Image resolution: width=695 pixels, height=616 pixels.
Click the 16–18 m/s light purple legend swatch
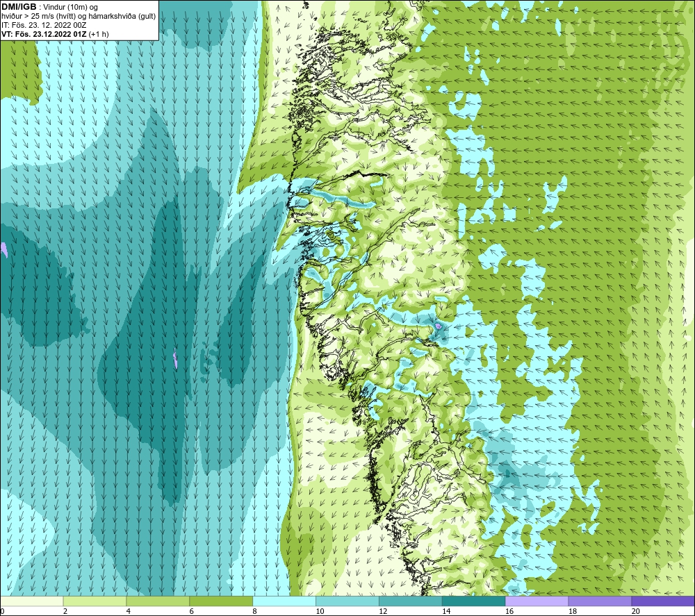[537, 601]
